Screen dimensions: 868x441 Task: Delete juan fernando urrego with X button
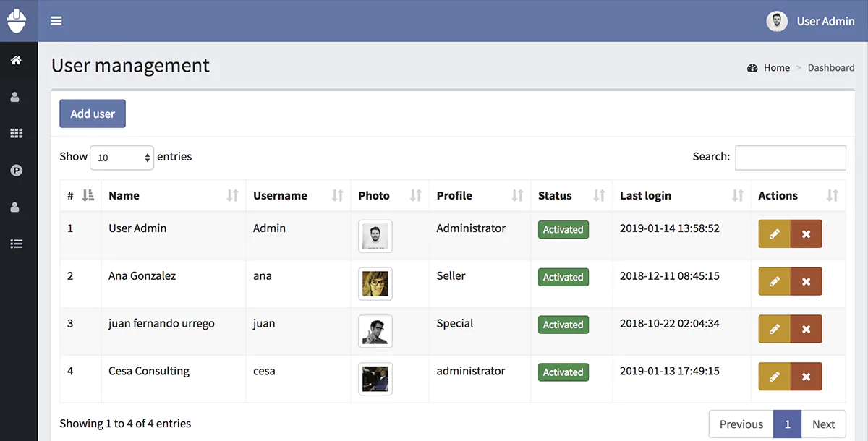coord(806,329)
